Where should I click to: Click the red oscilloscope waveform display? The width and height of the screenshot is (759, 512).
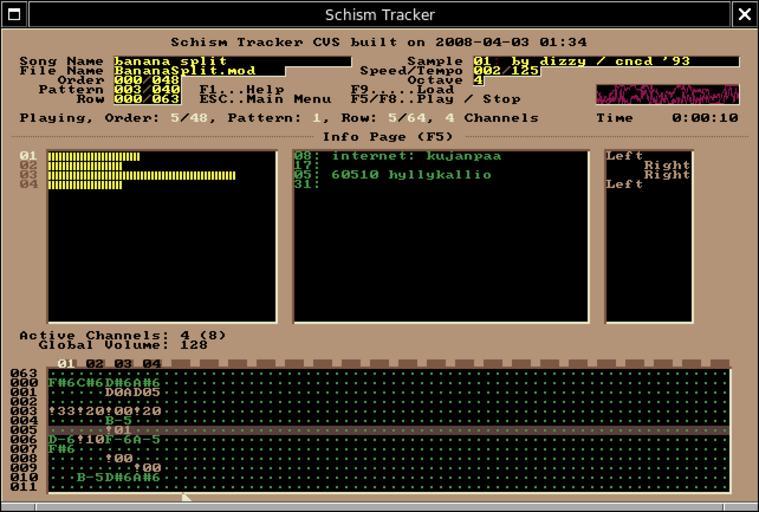(x=667, y=94)
